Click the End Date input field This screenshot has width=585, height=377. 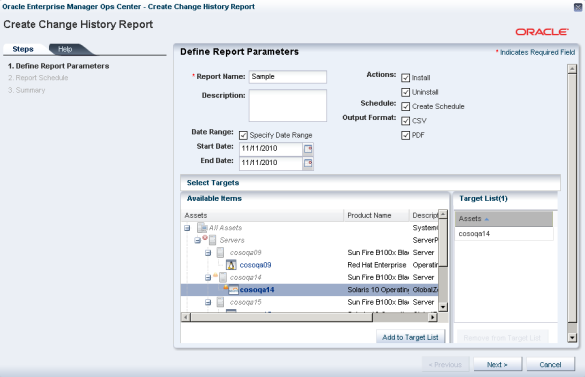[x=270, y=163]
